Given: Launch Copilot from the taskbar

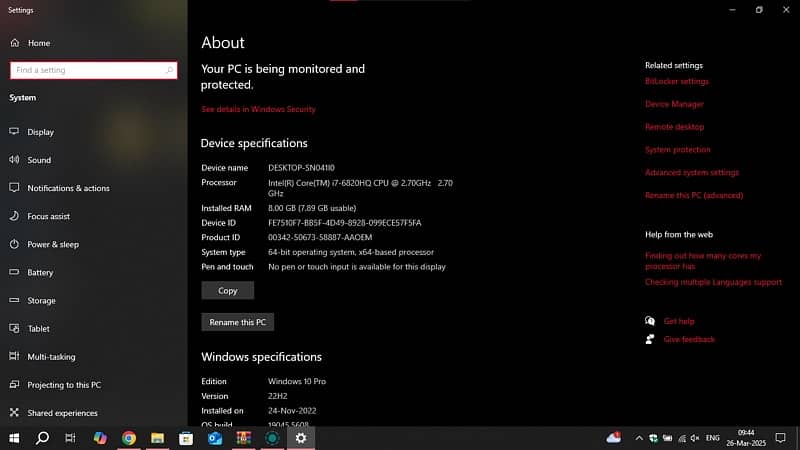Looking at the screenshot, I should pos(100,438).
